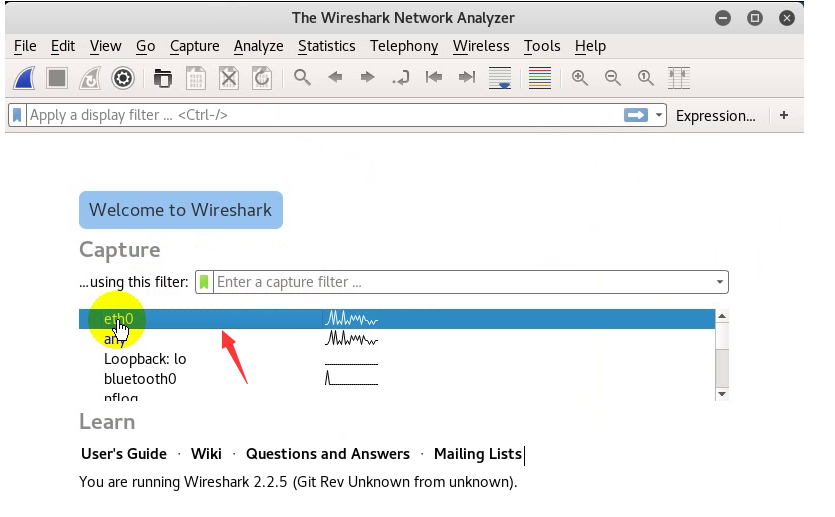Click the capture filter input field
Viewport: 835px width, 517px height.
click(464, 282)
